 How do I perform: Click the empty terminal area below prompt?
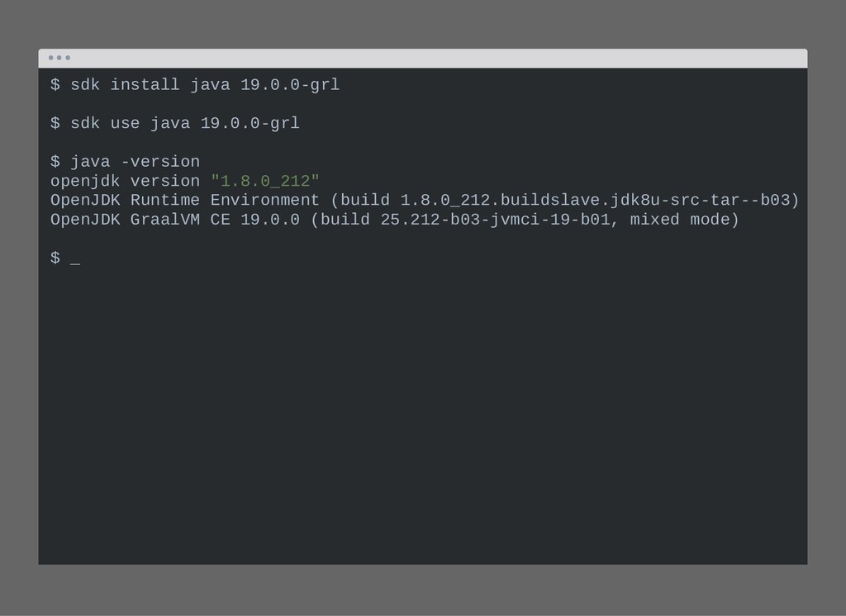[x=423, y=415]
